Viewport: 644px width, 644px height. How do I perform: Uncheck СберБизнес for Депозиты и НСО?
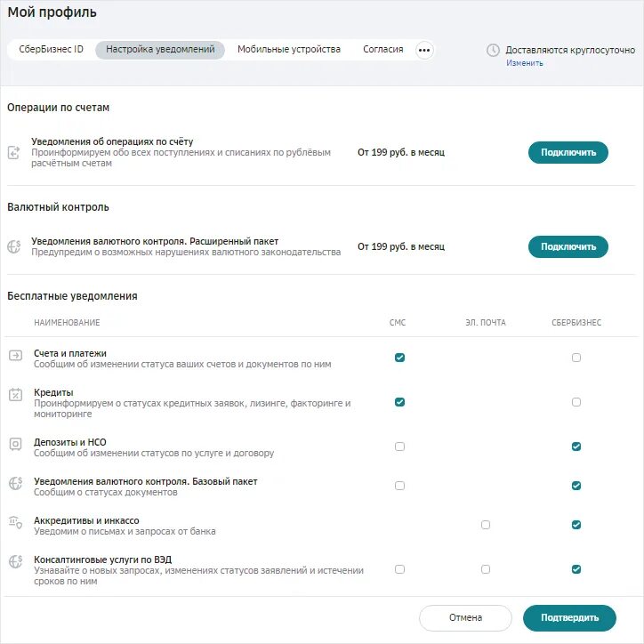pyautogui.click(x=576, y=447)
